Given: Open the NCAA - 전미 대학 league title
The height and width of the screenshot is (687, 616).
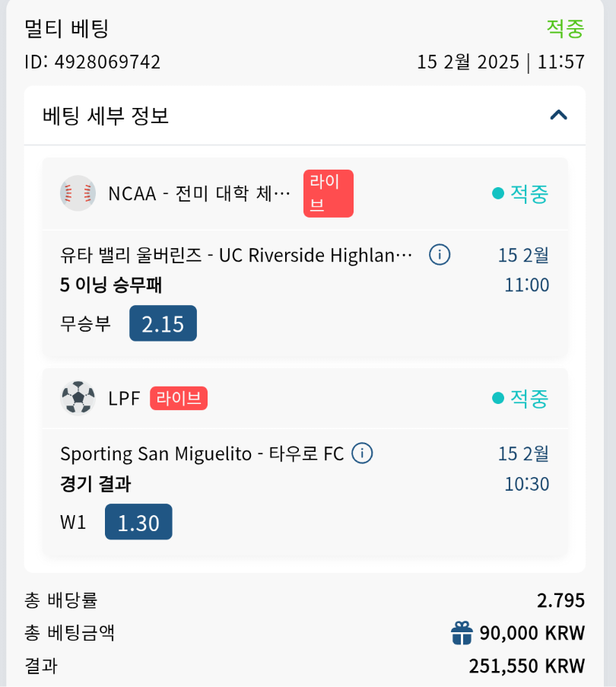Looking at the screenshot, I should point(199,193).
